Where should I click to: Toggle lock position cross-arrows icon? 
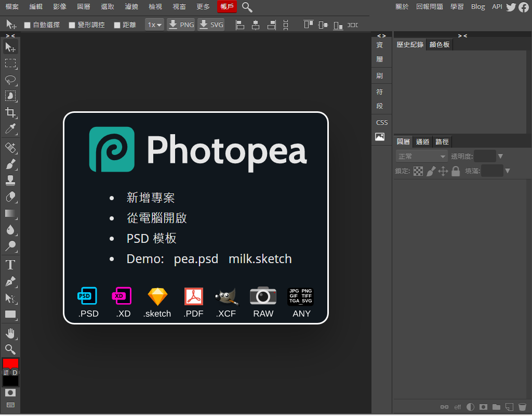tap(443, 171)
